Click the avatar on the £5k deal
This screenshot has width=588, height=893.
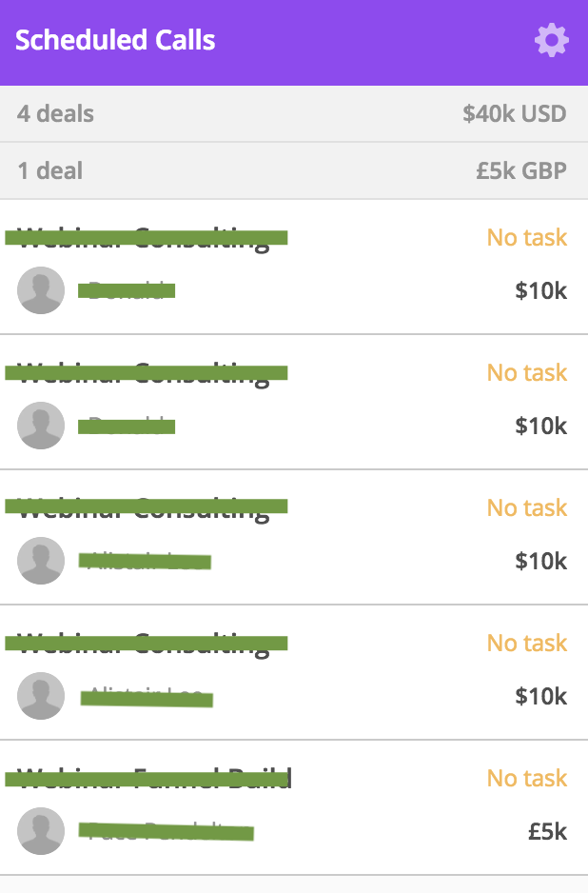(x=40, y=831)
